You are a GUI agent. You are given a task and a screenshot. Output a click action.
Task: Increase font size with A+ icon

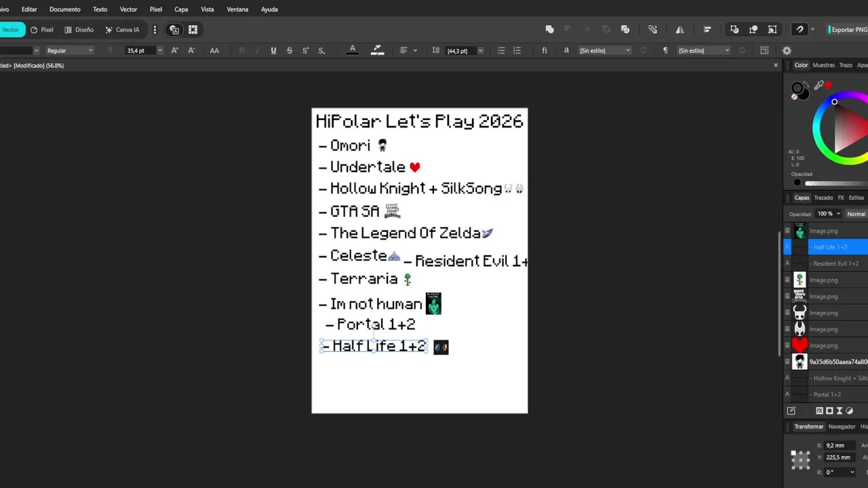175,51
